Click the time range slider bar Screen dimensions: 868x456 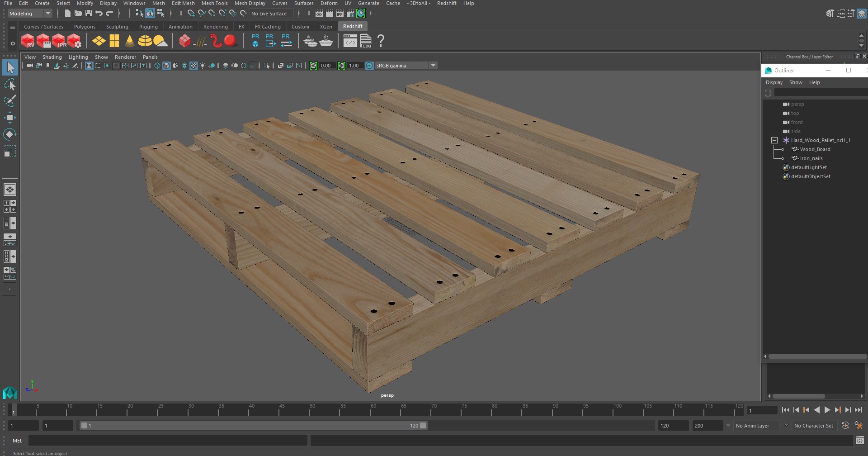(x=253, y=426)
